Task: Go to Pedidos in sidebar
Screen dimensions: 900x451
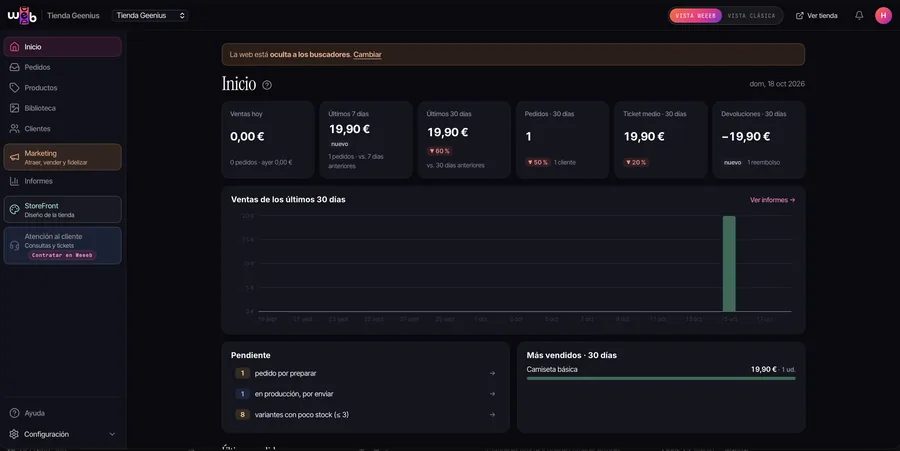Action: 63,67
